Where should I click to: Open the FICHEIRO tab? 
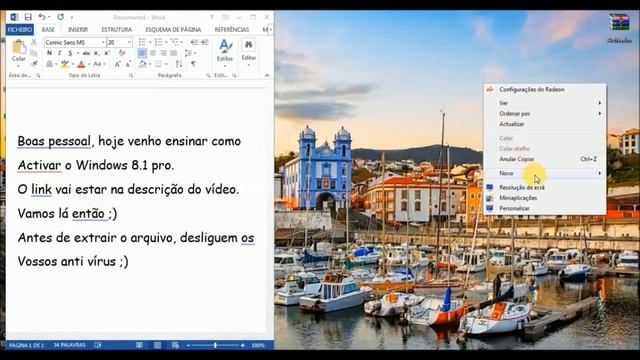point(20,29)
